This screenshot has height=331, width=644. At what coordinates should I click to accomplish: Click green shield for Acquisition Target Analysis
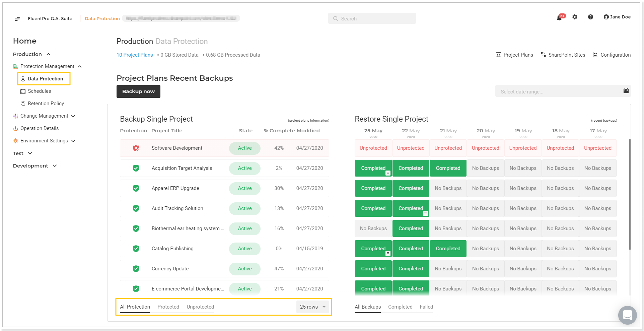136,168
